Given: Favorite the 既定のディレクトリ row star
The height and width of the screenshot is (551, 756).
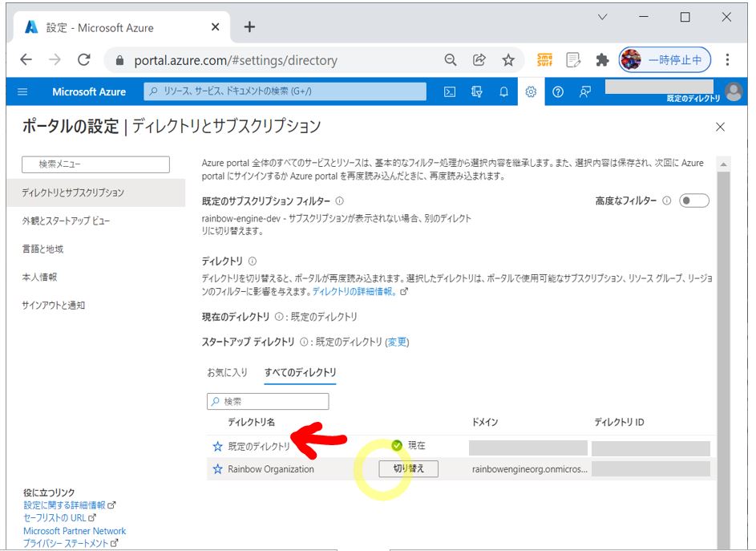Looking at the screenshot, I should click(x=217, y=446).
